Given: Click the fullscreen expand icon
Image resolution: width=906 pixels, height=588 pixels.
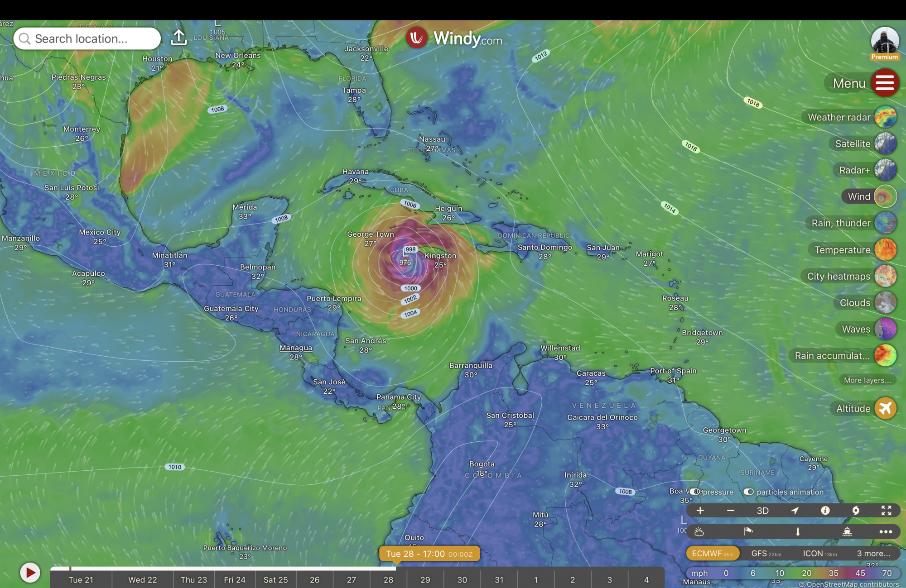Looking at the screenshot, I should point(886,511).
